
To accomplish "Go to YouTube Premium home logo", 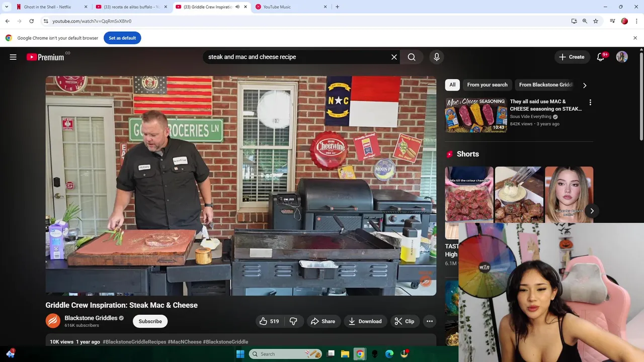I will (x=45, y=57).
